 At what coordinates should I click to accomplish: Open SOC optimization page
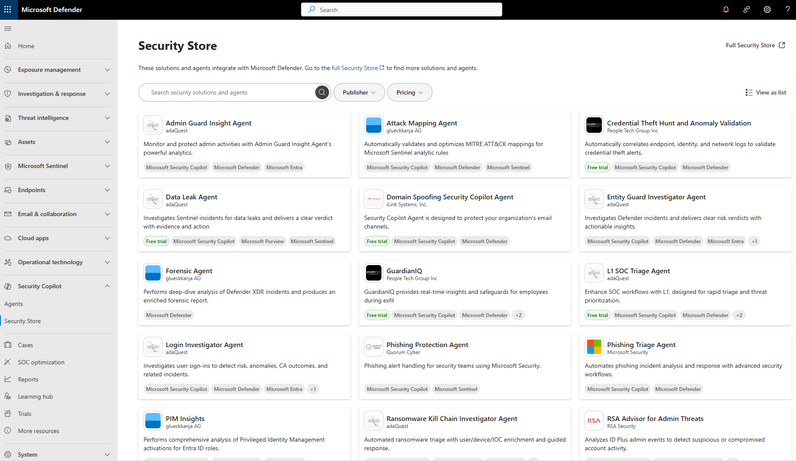[41, 362]
